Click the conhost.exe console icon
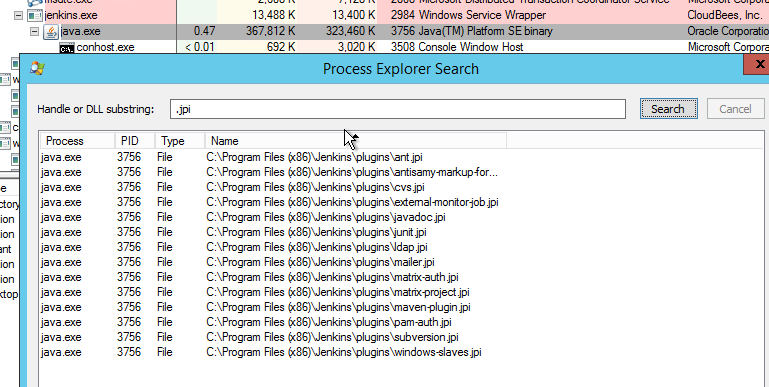 [x=67, y=48]
